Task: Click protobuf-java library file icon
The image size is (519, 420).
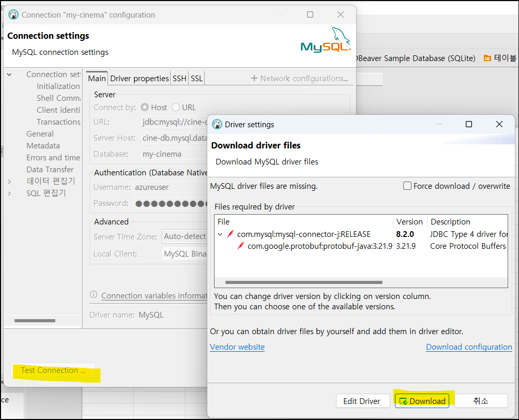Action: [x=241, y=246]
